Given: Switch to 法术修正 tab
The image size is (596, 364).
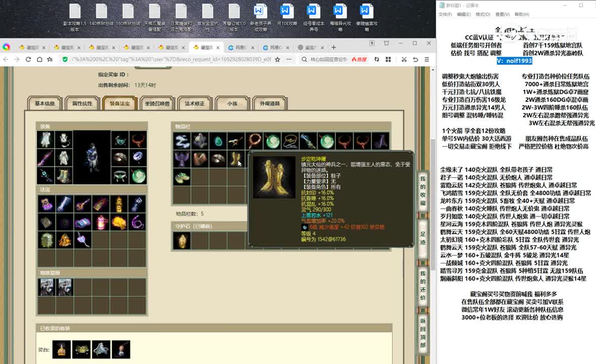Looking at the screenshot, I should 195,103.
